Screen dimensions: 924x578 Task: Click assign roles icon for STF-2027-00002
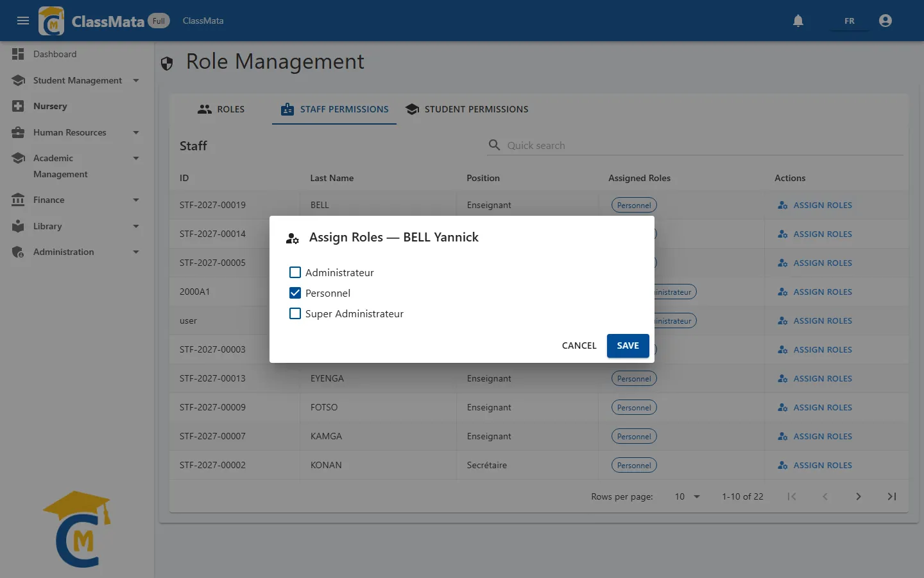pos(783,465)
